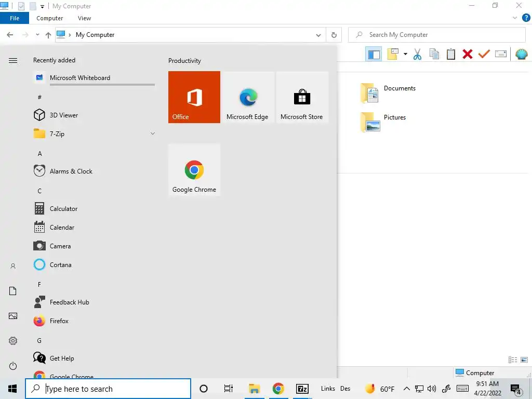Click the Cut scissors toolbar icon

(417, 54)
